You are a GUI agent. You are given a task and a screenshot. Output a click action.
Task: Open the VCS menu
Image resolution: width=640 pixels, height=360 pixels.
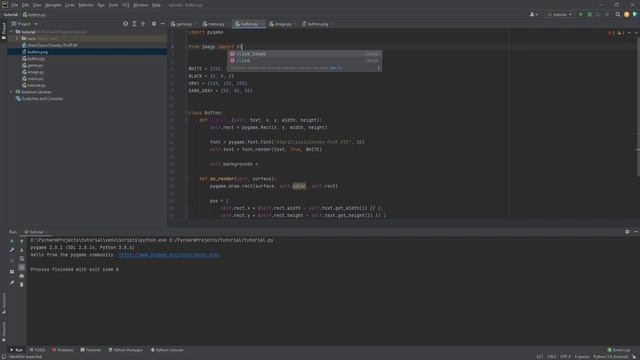pos(126,5)
